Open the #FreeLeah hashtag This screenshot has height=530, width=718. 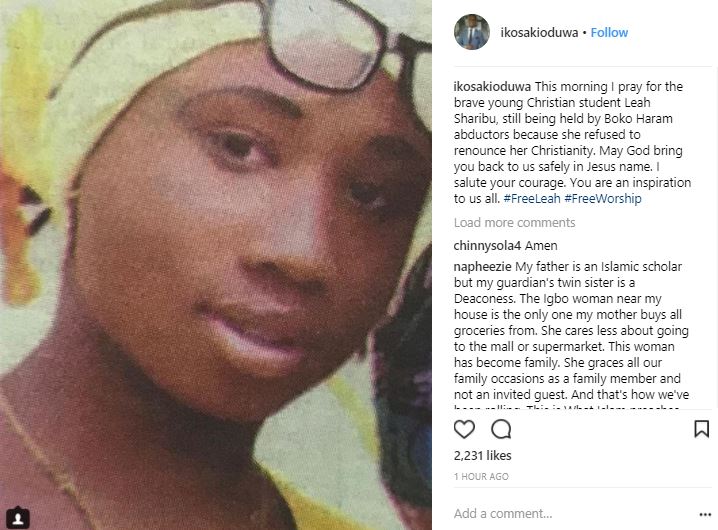[532, 198]
